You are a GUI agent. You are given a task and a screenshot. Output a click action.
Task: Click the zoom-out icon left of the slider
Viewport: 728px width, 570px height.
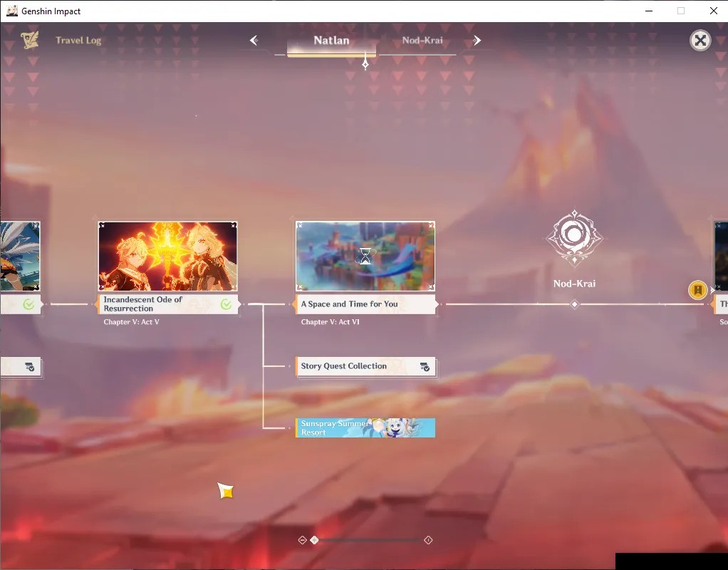[x=302, y=540]
